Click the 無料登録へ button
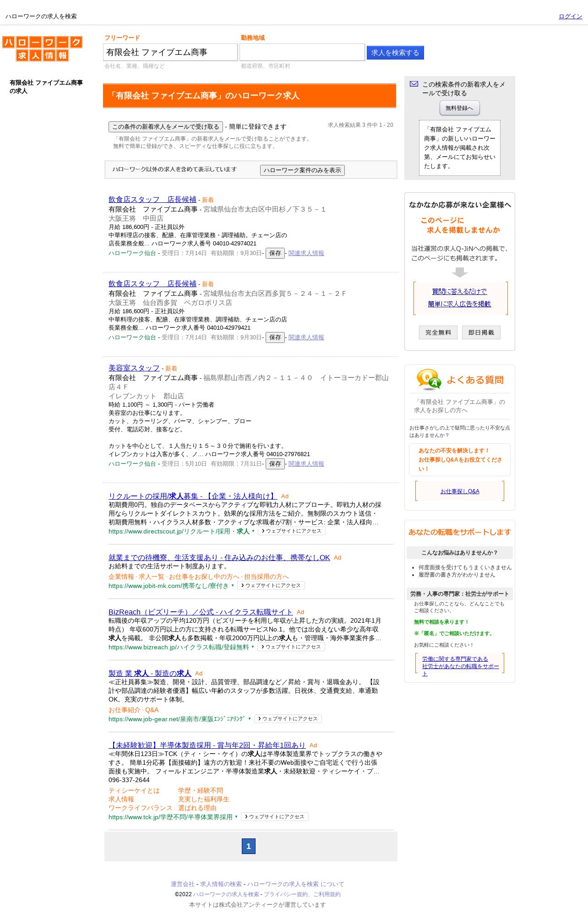 459,108
